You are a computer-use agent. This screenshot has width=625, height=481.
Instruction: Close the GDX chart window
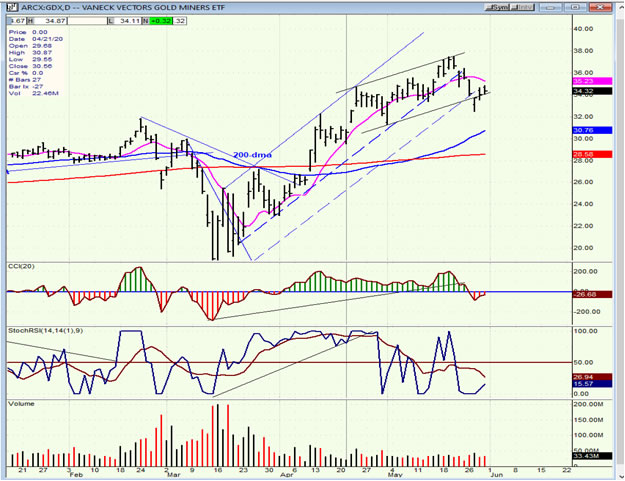(599, 7)
